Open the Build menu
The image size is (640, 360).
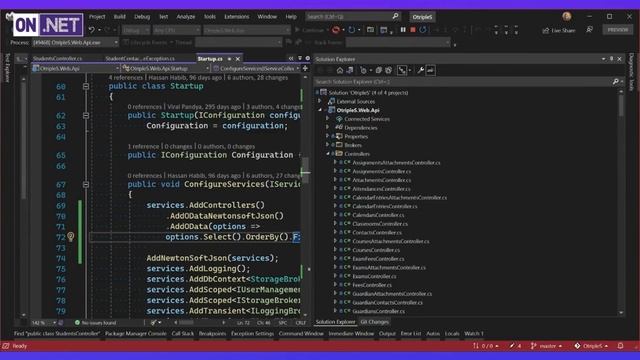click(x=120, y=17)
